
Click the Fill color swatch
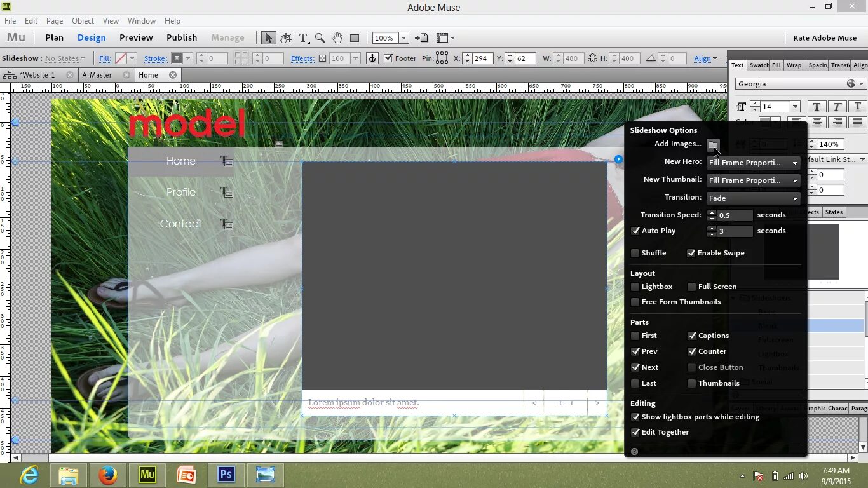point(121,58)
